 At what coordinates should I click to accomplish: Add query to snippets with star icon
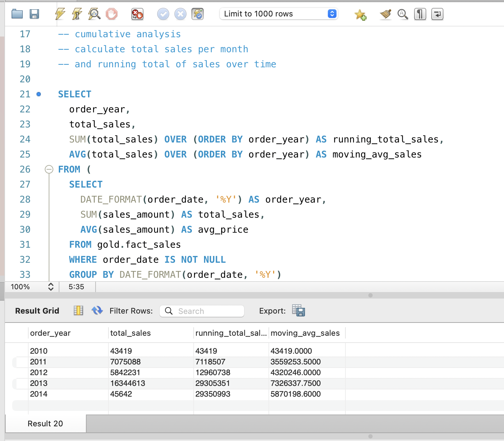point(360,14)
